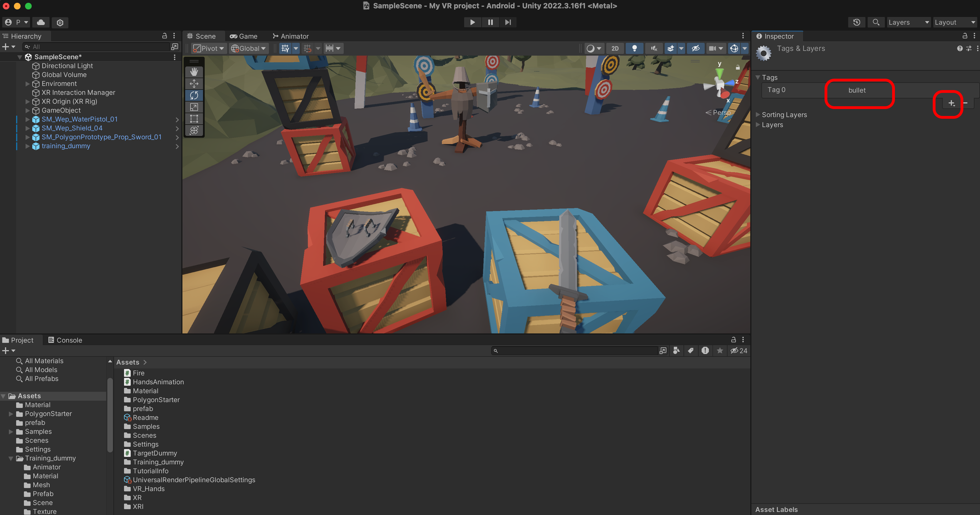Open the Console tab
Screen dimensions: 980x515
pos(65,340)
